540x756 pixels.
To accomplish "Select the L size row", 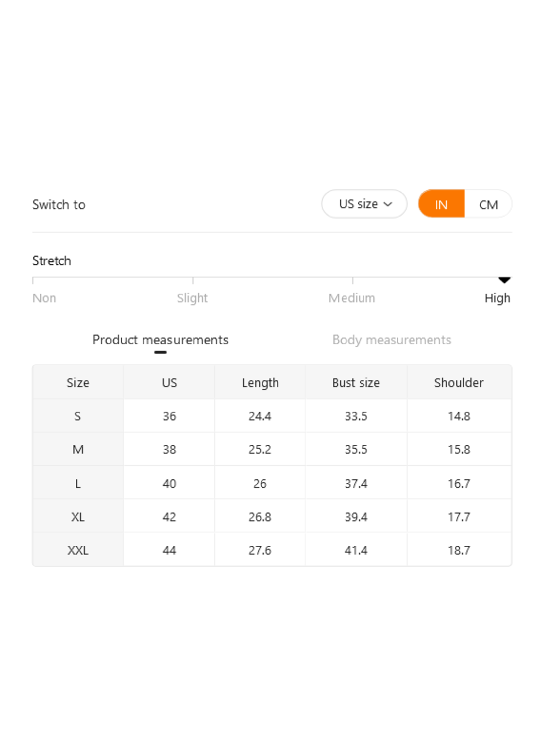I will click(x=78, y=483).
